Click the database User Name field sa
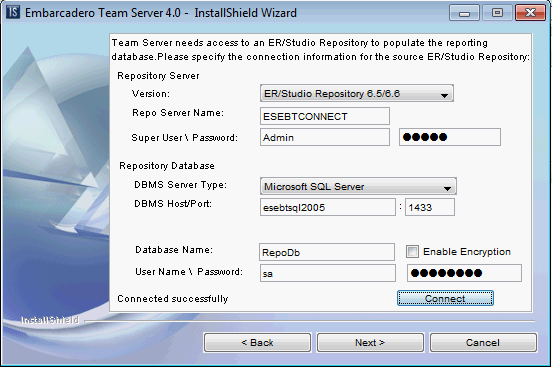The height and width of the screenshot is (367, 552). (328, 273)
